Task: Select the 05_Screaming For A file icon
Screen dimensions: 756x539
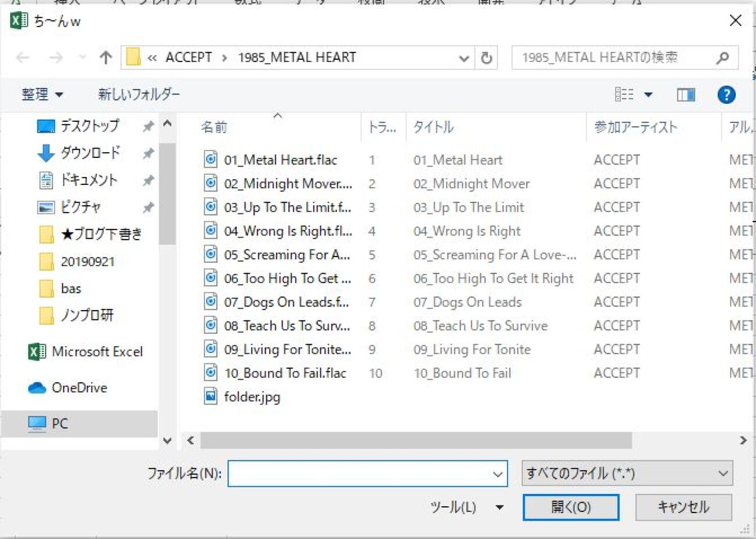Action: pyautogui.click(x=211, y=254)
